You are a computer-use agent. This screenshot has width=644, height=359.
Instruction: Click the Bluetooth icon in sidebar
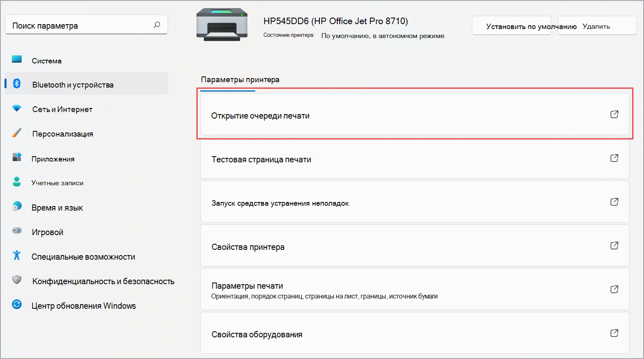coord(17,83)
